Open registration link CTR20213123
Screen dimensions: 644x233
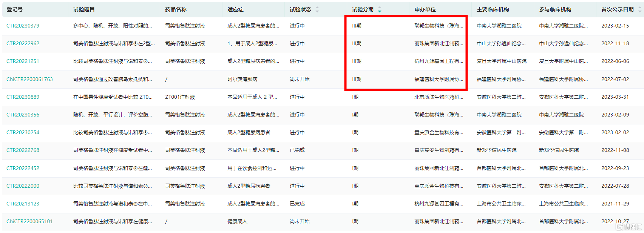pos(23,204)
